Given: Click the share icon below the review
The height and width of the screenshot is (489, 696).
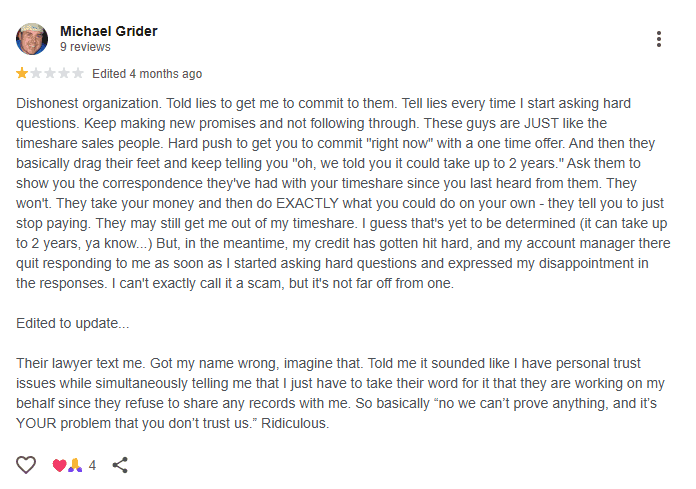Looking at the screenshot, I should pyautogui.click(x=120, y=465).
